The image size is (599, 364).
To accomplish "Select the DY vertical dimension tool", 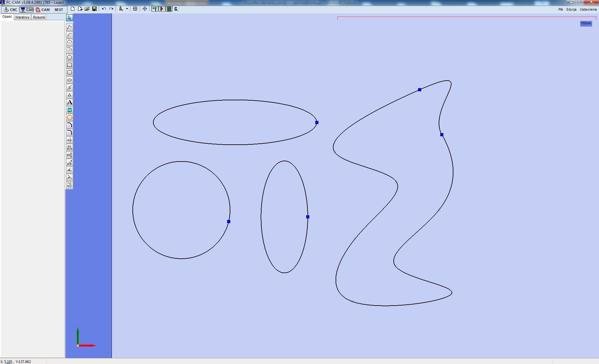I will tap(69, 155).
